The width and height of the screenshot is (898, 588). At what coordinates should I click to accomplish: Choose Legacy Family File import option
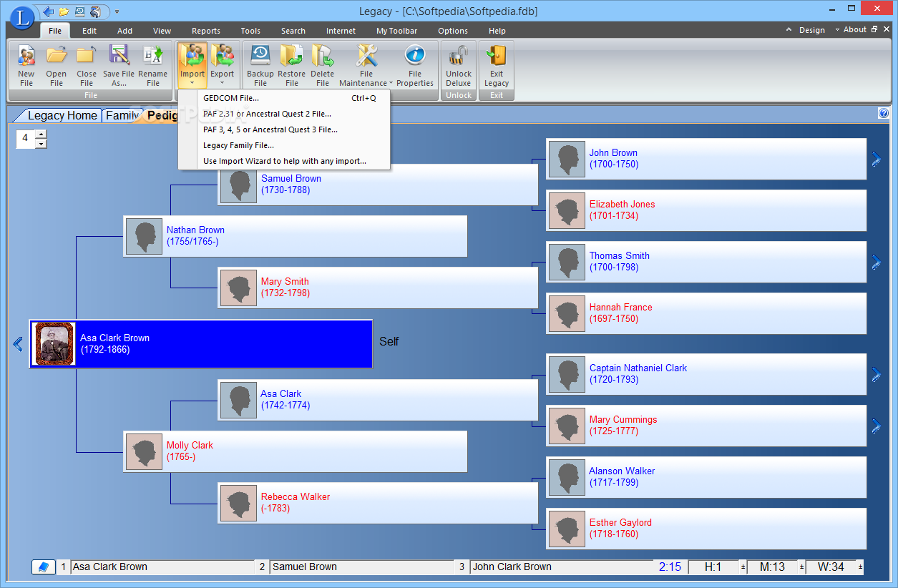pos(284,145)
